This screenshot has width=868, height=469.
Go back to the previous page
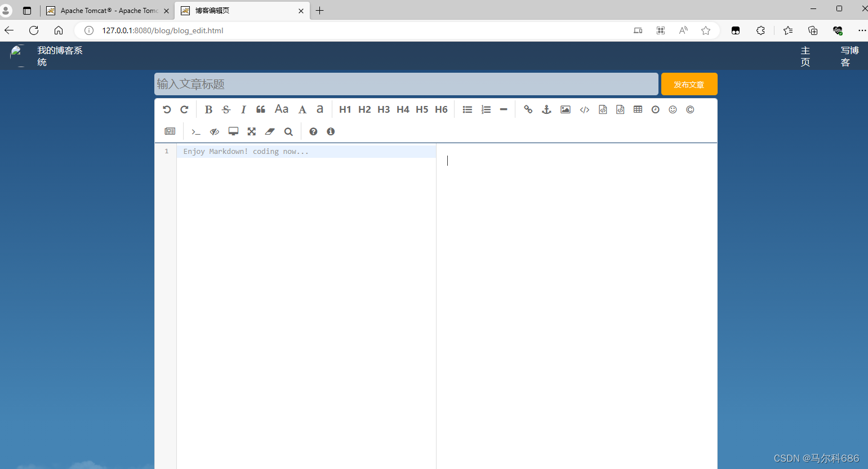(9, 30)
